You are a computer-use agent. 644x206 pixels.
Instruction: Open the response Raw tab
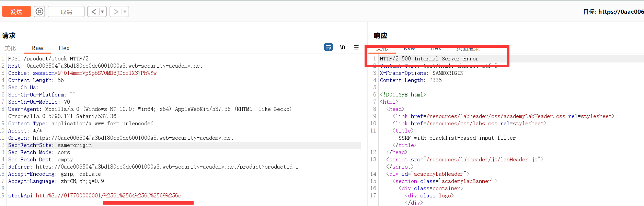pyautogui.click(x=409, y=48)
